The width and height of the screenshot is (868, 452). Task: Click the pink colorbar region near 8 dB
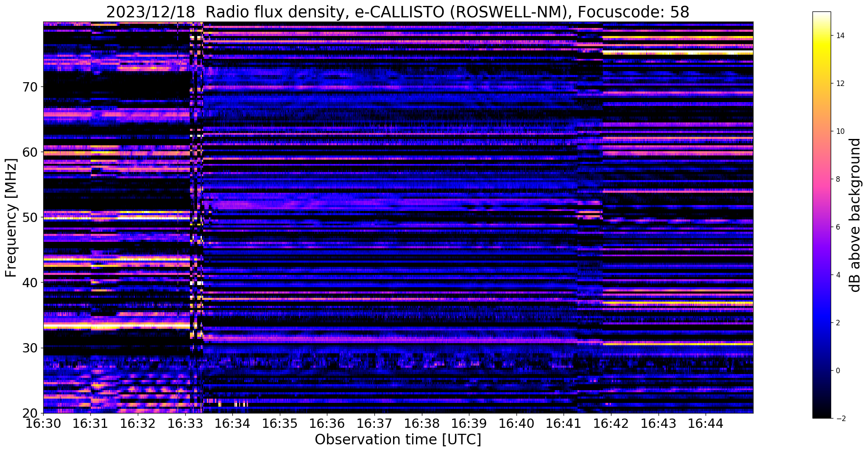(x=821, y=179)
